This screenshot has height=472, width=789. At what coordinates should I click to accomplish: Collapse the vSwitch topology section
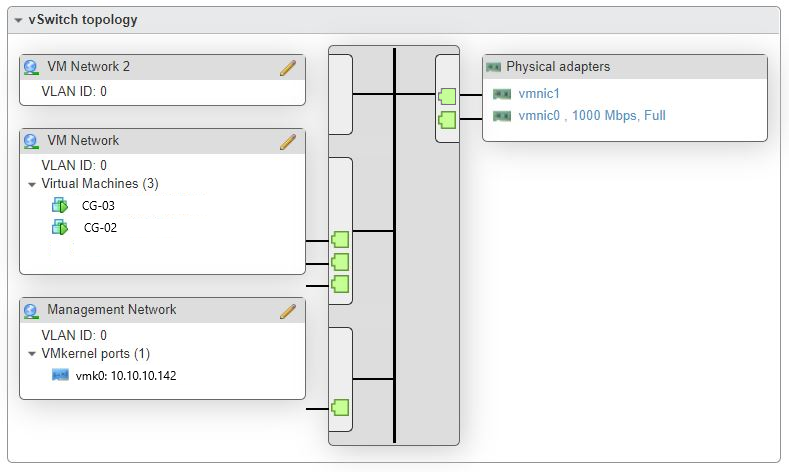point(18,20)
